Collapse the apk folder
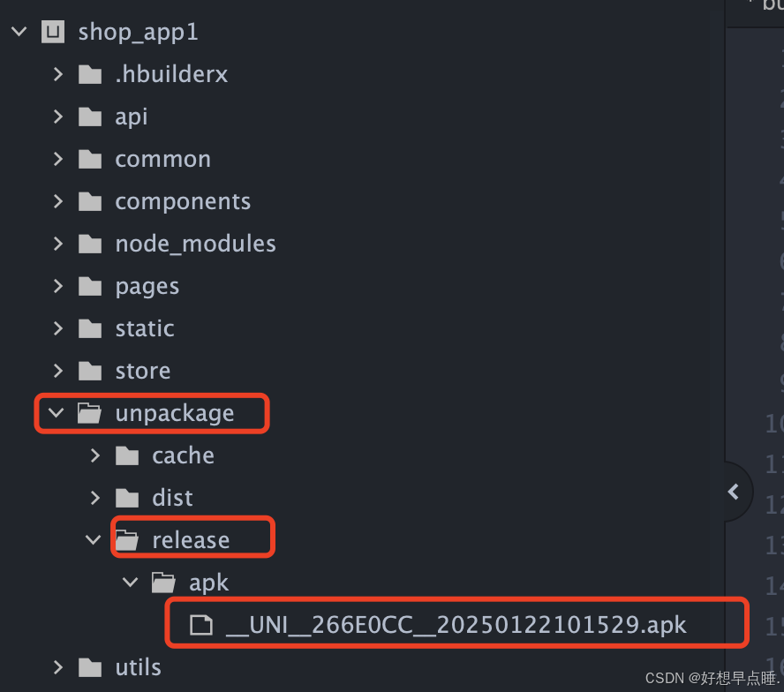Screen dimensions: 784x692 point(130,582)
